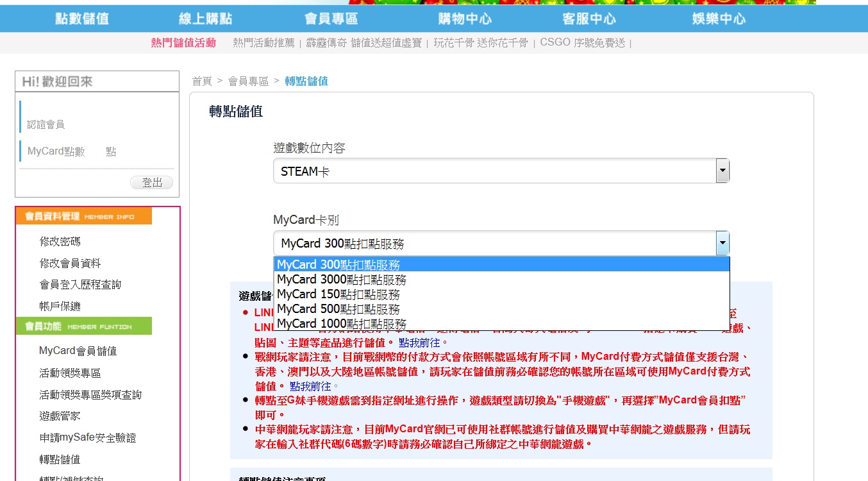Image resolution: width=868 pixels, height=481 pixels.
Task: Open the MyCard卡別 dropdown arrow
Action: pos(723,242)
